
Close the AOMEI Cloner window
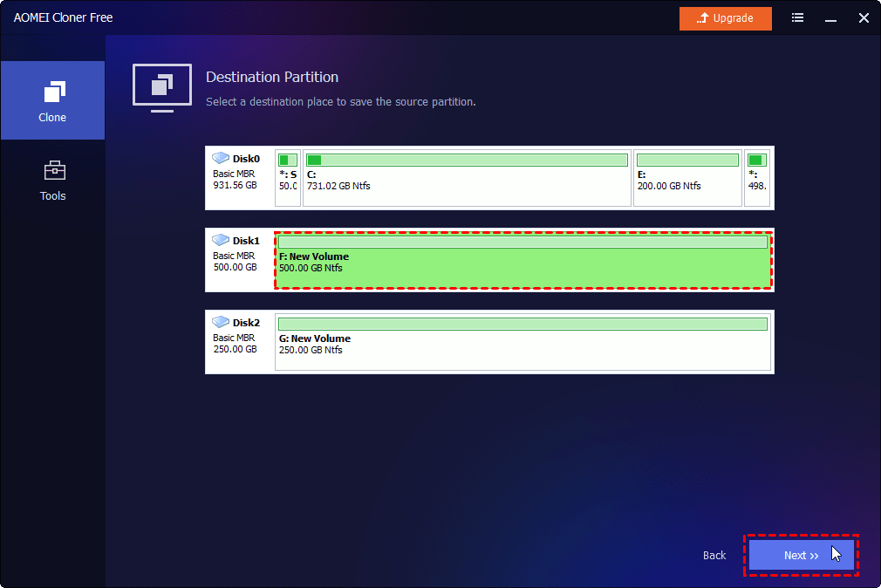[864, 18]
